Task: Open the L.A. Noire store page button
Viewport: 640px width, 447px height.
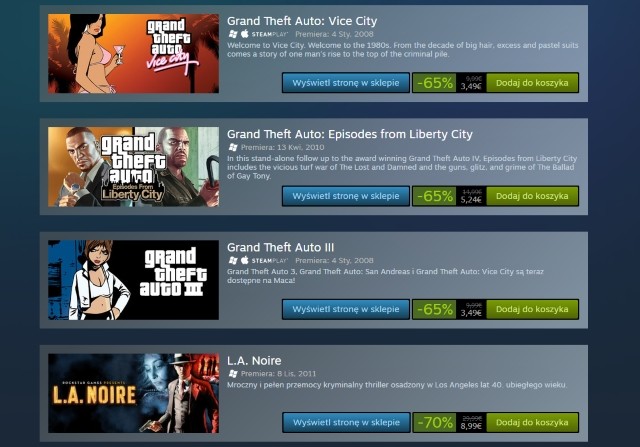Action: coord(346,423)
